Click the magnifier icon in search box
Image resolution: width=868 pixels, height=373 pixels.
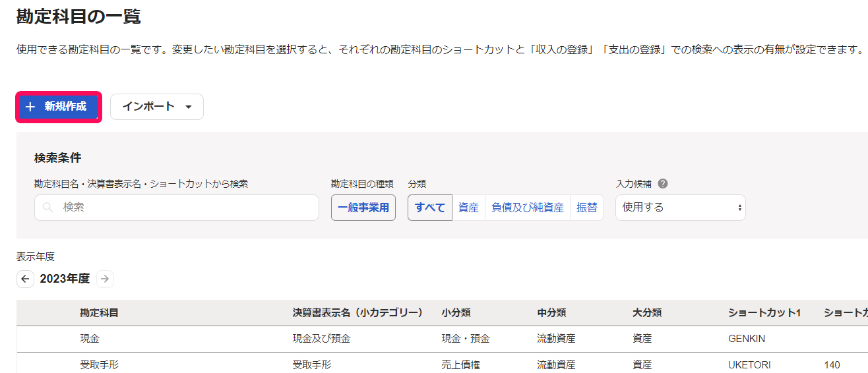[48, 207]
